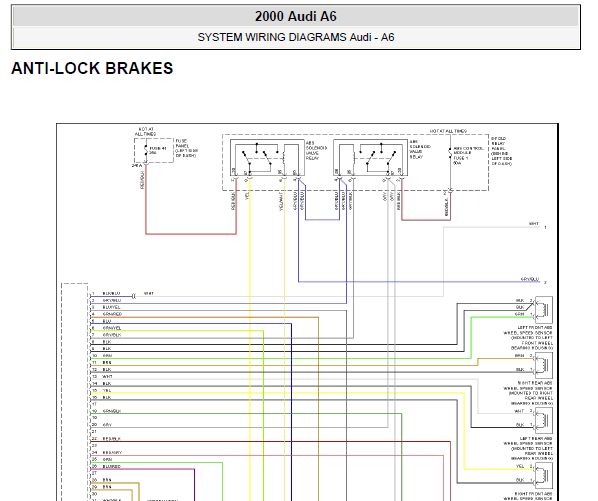Click the 'GRY/BLU' label at reference 2 on right
The width and height of the screenshot is (598, 501).
point(530,279)
